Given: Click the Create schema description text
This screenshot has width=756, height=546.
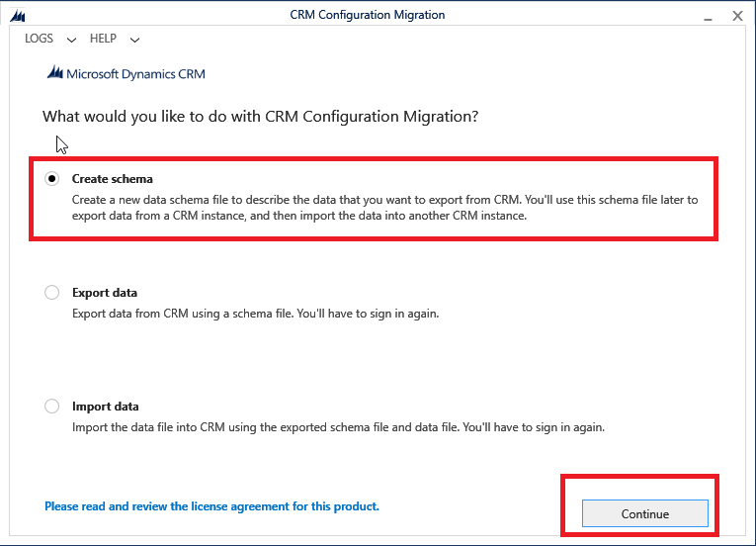Looking at the screenshot, I should pos(384,208).
